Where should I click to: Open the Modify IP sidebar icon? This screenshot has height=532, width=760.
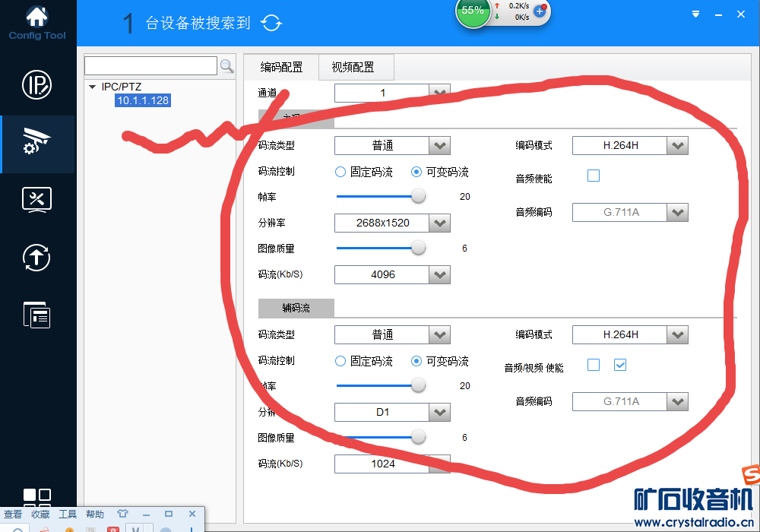(36, 85)
